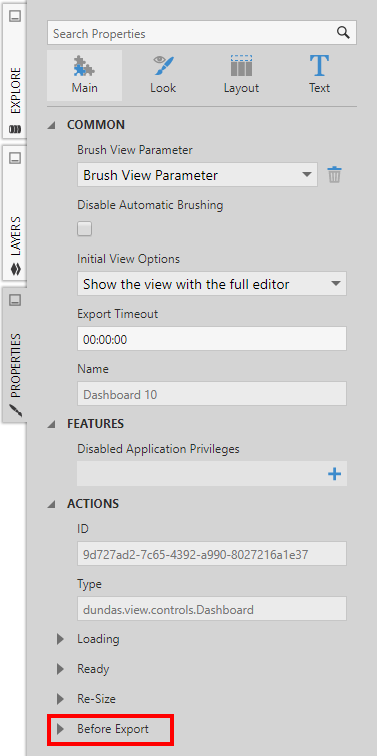The width and height of the screenshot is (377, 756).
Task: Click the Disabled Application Privileges list box
Action: pos(212,474)
